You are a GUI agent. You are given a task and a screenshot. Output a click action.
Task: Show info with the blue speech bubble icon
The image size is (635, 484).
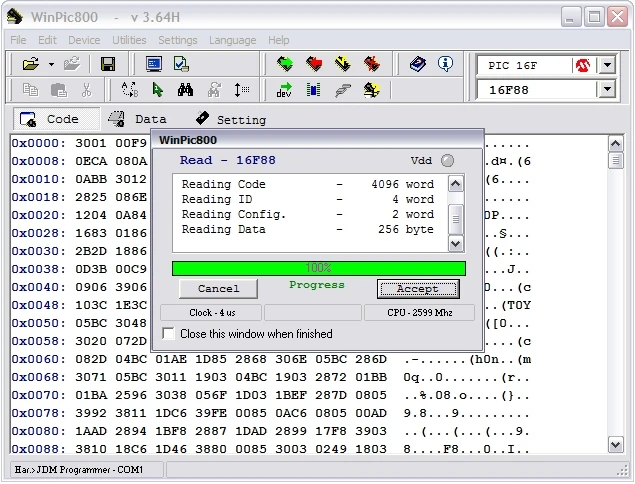445,64
